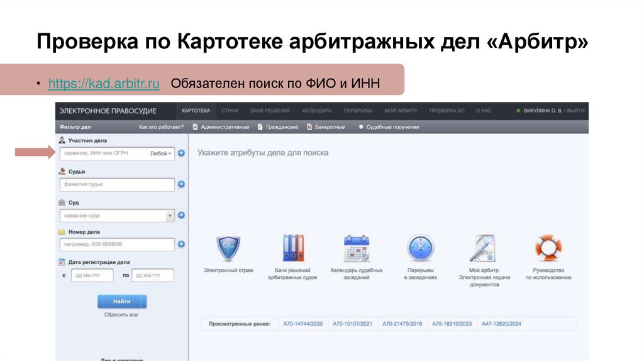Expand the название суда dropdown arrow
Viewport: 644px width, 361px height.
(x=170, y=216)
